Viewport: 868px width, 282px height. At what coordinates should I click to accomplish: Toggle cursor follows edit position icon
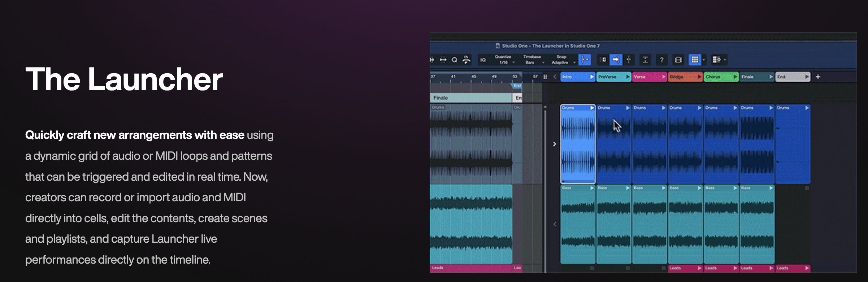click(x=629, y=60)
